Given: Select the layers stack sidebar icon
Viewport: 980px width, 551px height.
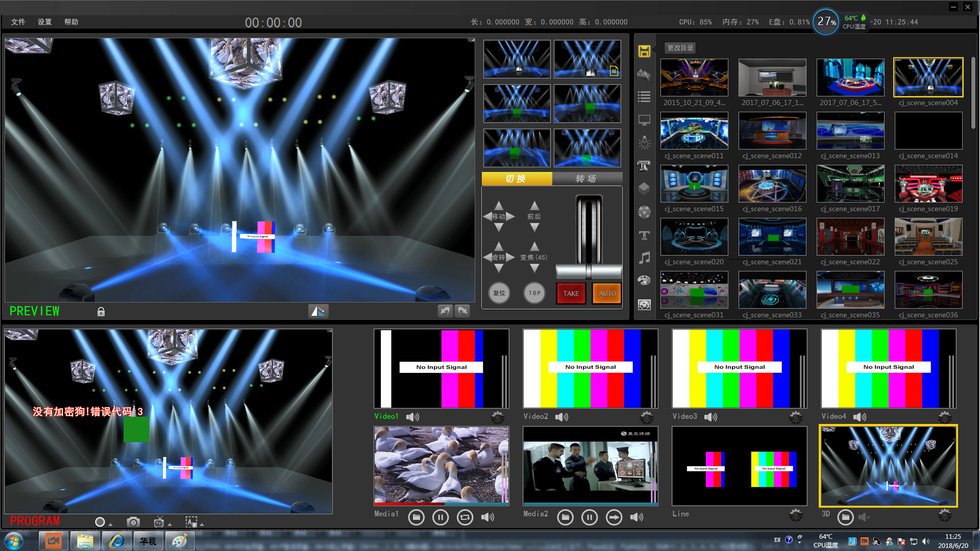Looking at the screenshot, I should [644, 188].
